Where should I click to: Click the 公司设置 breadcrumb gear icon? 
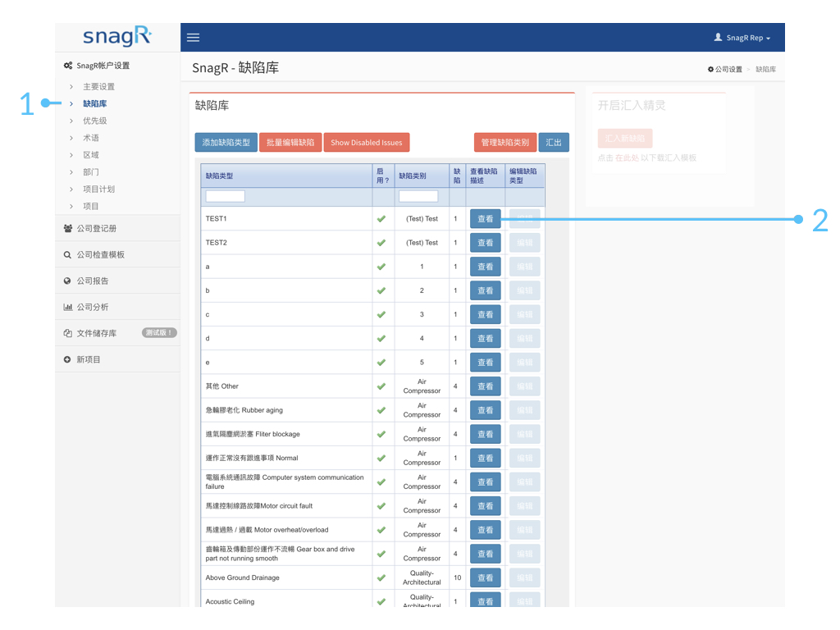tap(711, 69)
